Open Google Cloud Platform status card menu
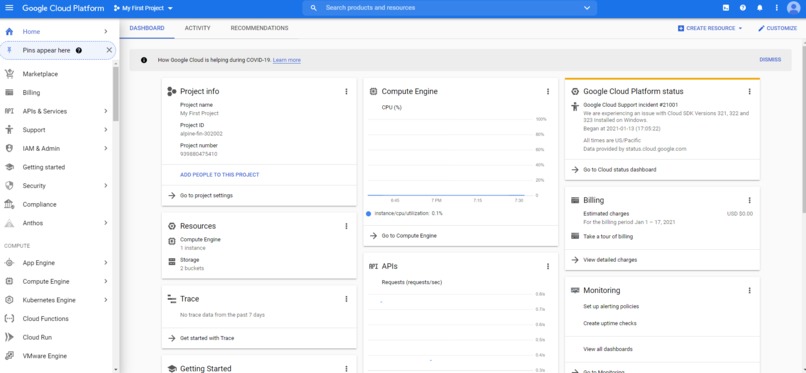The image size is (806, 373). click(x=749, y=91)
